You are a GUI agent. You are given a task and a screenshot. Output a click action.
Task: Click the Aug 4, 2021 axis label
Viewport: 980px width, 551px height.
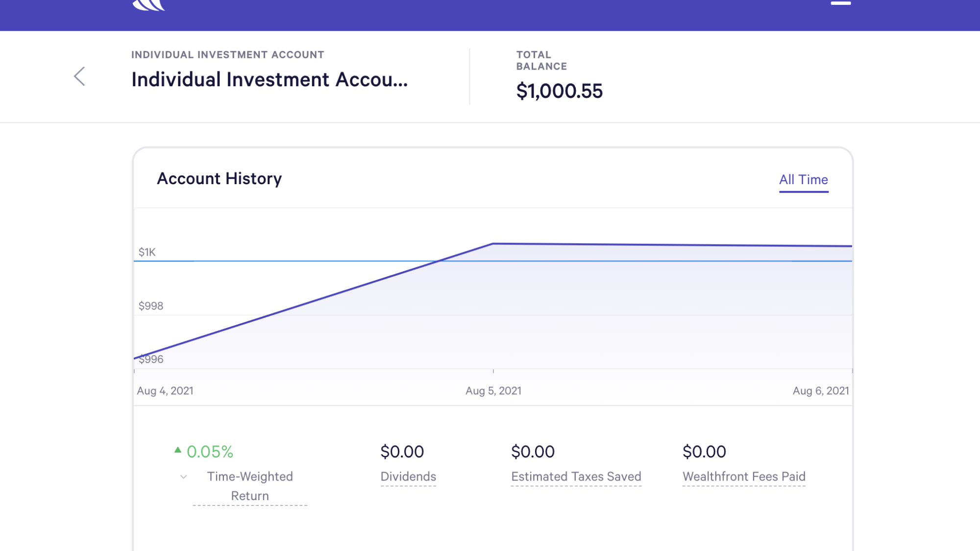click(165, 391)
